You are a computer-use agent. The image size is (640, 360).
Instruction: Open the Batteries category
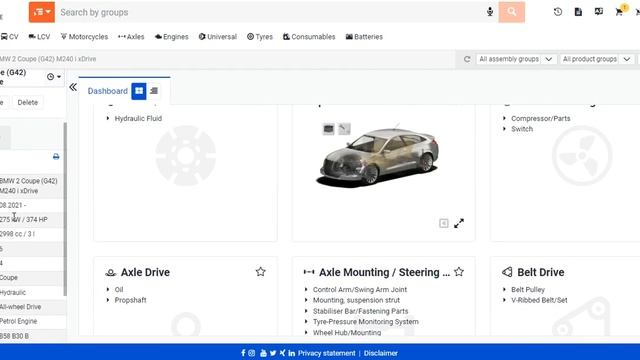pyautogui.click(x=364, y=37)
